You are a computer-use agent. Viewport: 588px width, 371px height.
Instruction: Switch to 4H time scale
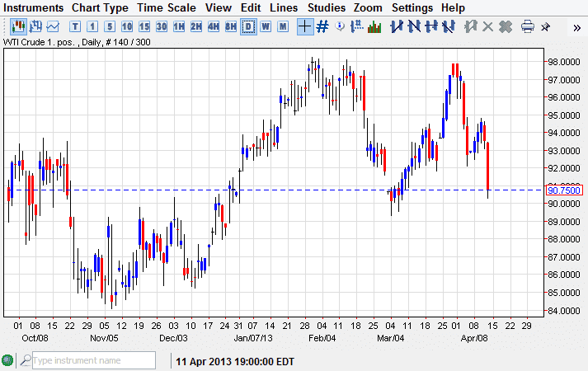point(214,26)
